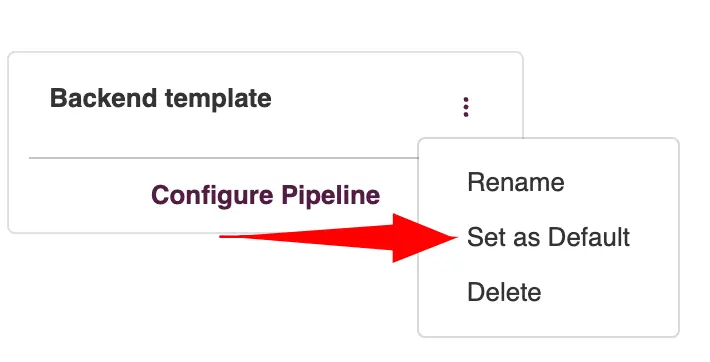The height and width of the screenshot is (362, 710).
Task: Choose Rename from the context menu
Action: (516, 182)
